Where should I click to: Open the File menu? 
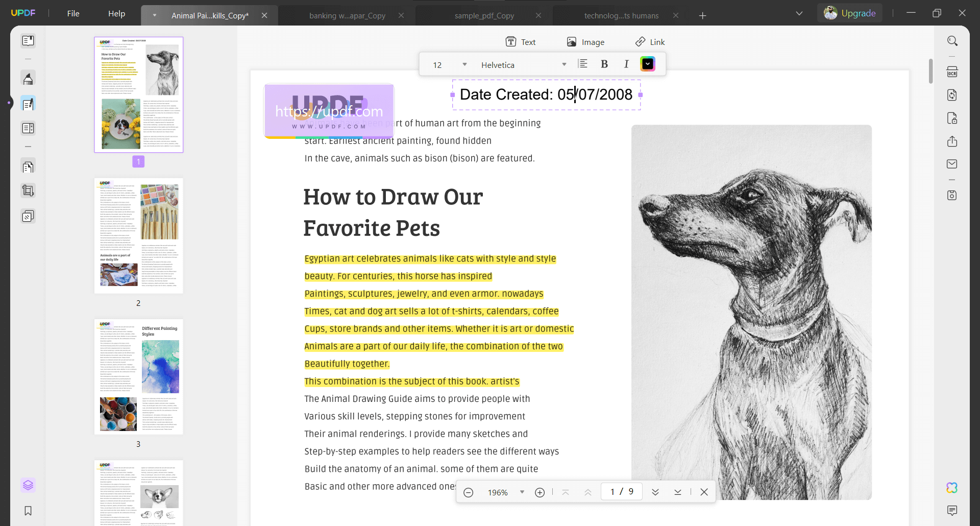[73, 13]
